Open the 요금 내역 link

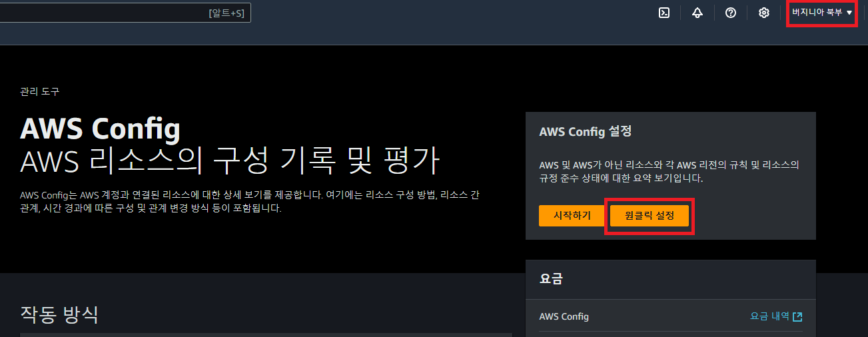click(770, 316)
